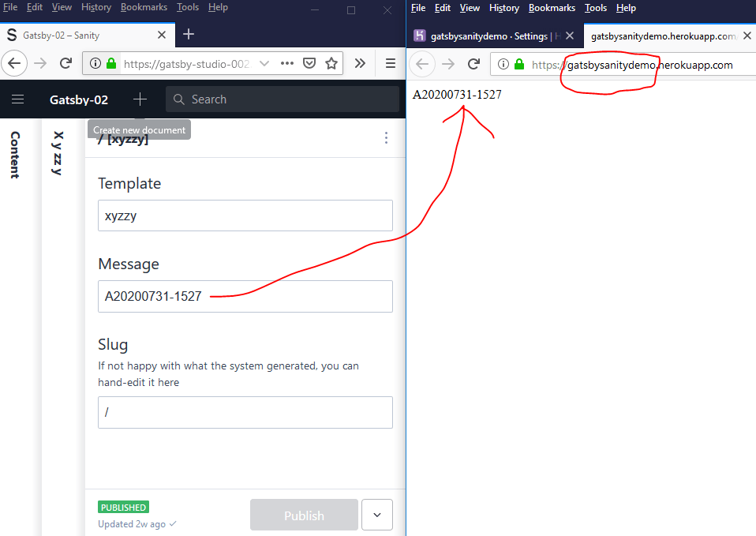Image resolution: width=756 pixels, height=536 pixels.
Task: Click the Message input field
Action: click(245, 296)
